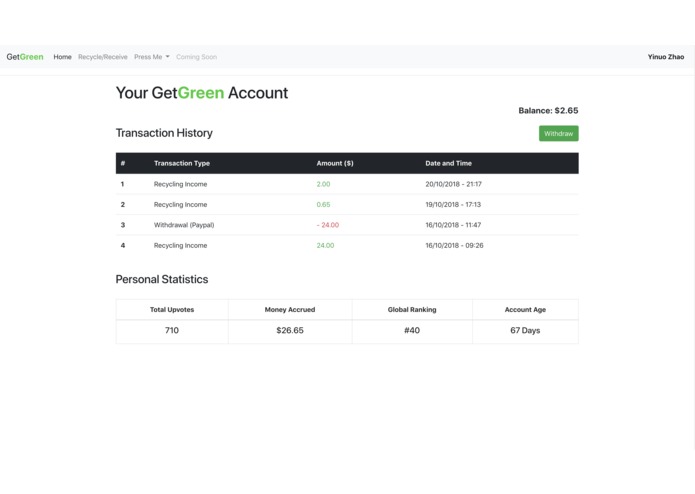Select the #40 ranking value
Screen dimensions: 695x494
pyautogui.click(x=412, y=330)
